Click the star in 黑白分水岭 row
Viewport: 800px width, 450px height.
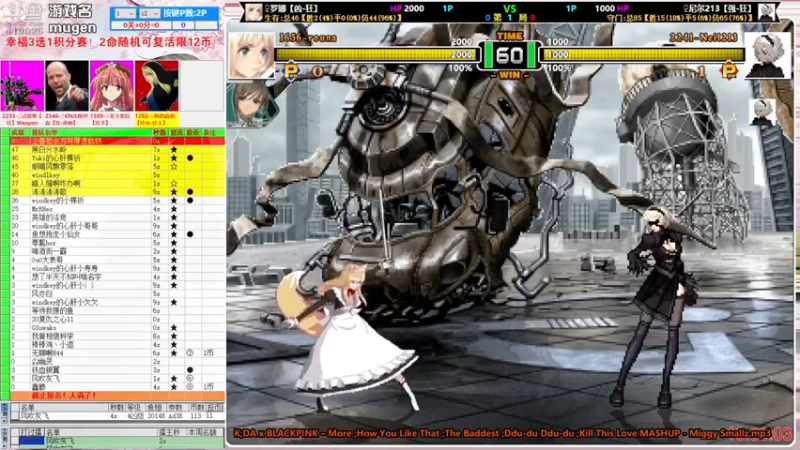[x=174, y=149]
